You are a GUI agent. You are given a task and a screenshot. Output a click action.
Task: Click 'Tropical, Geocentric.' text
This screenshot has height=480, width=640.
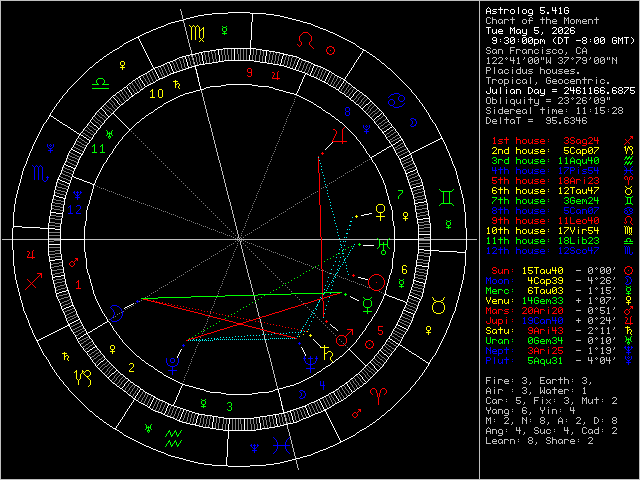click(548, 81)
